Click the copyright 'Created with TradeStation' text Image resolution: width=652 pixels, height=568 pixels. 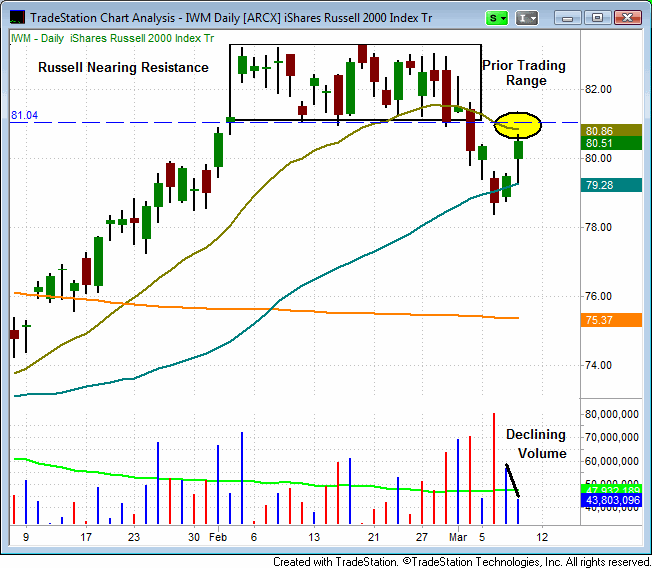462,562
